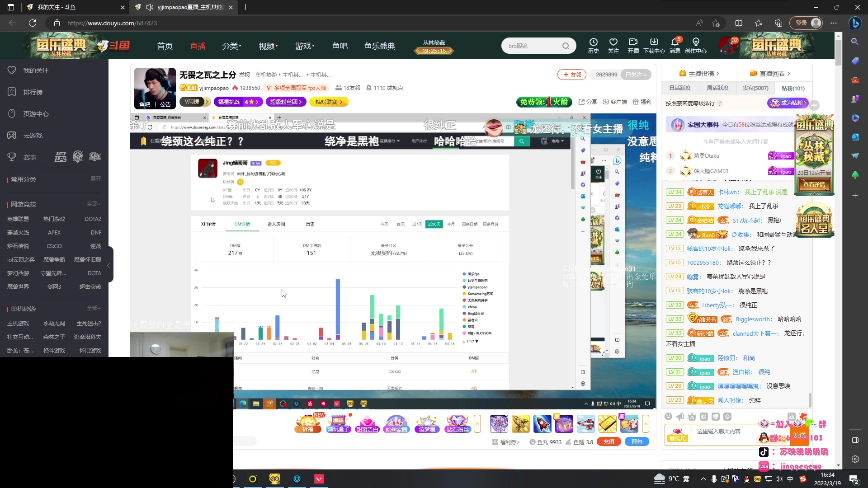Screen dimensions: 868x488
Task: Select the blue rocket gift
Action: pyautogui.click(x=542, y=424)
